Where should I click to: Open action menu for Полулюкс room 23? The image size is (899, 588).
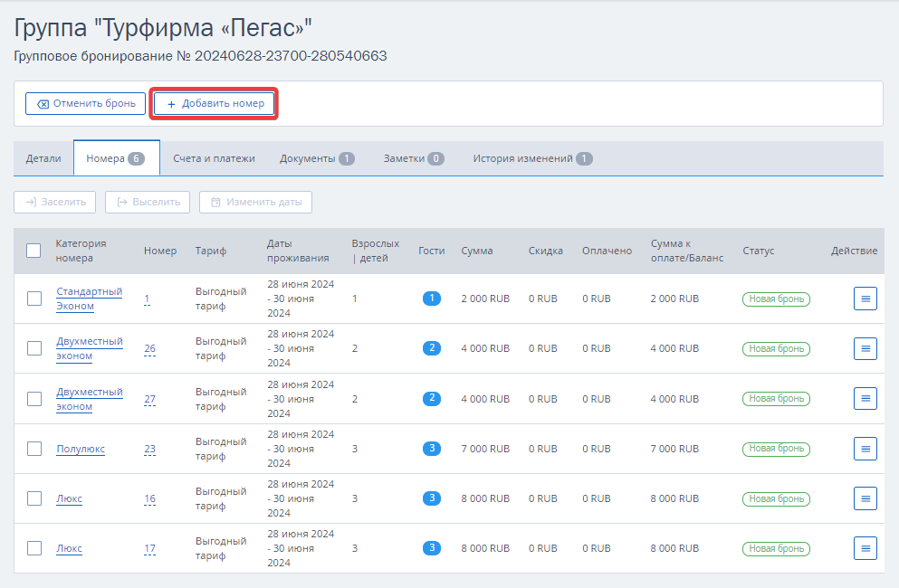point(866,449)
